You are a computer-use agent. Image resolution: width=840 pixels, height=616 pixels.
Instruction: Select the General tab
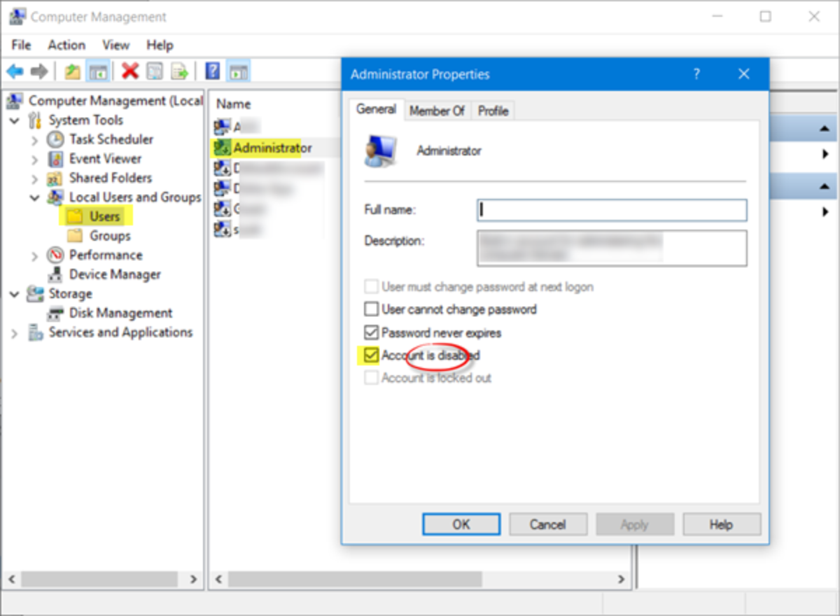point(376,109)
